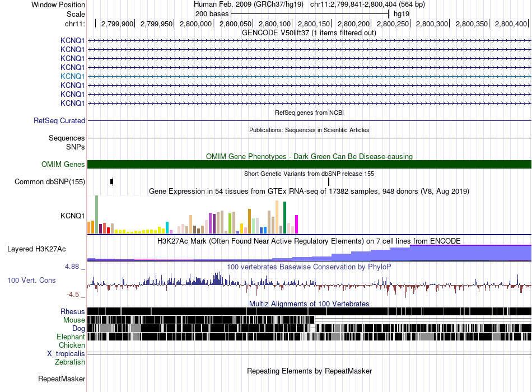
Task: Click the RefSeq Curated label
Action: (59, 121)
